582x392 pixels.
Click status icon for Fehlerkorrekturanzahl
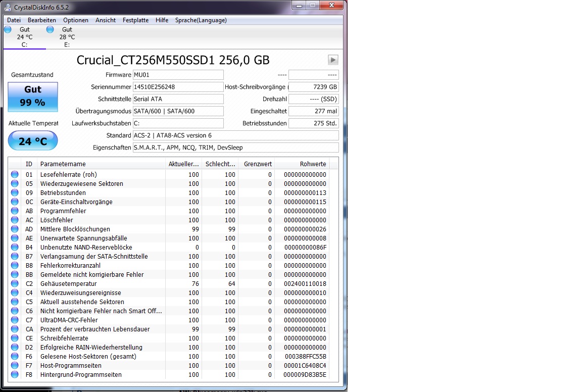point(15,265)
